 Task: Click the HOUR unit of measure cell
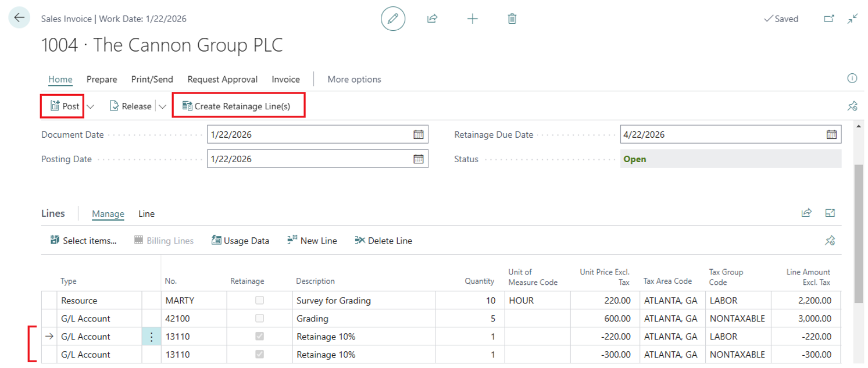point(537,301)
